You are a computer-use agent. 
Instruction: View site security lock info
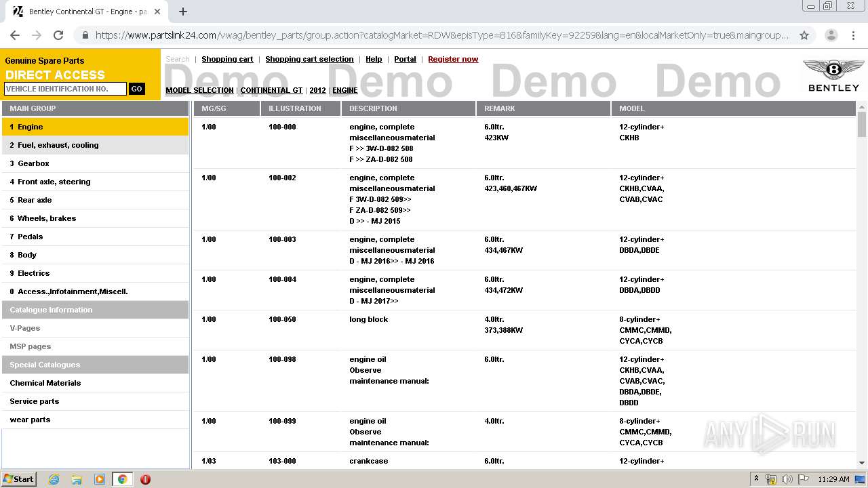[x=84, y=35]
